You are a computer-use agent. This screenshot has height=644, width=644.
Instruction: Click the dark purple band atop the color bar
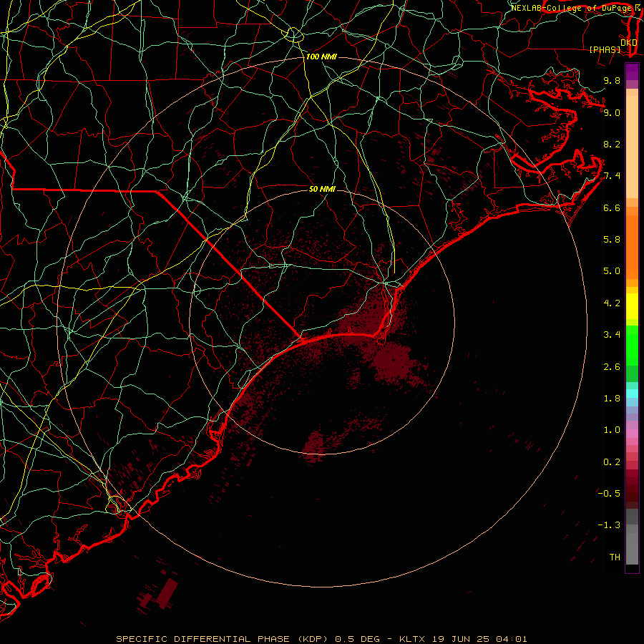(x=632, y=72)
